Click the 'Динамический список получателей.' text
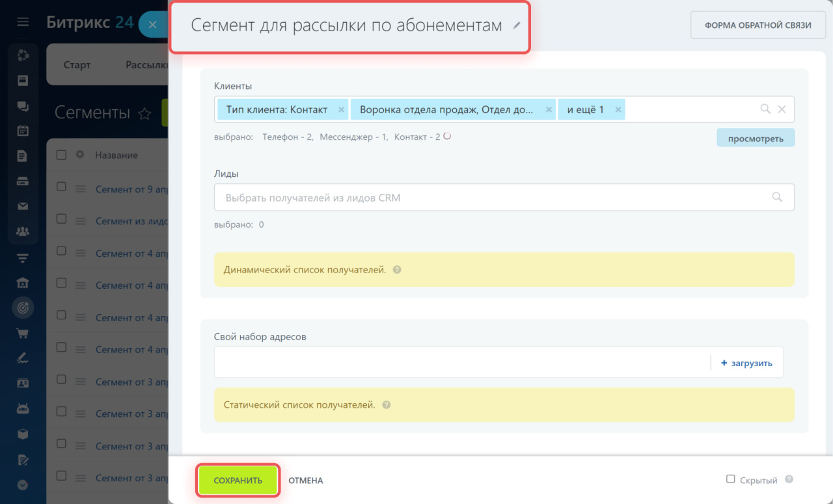This screenshot has height=504, width=833. 305,269
